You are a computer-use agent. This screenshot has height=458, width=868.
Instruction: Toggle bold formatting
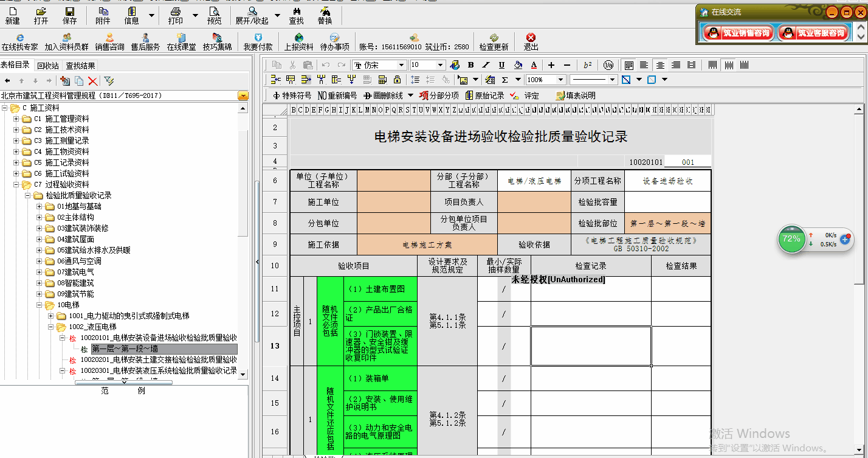(470, 65)
